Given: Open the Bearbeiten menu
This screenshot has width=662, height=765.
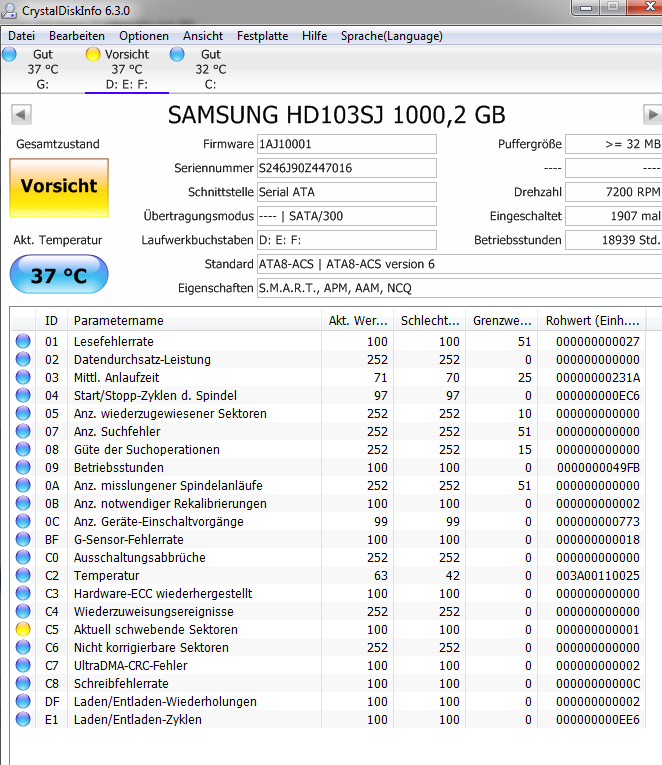Looking at the screenshot, I should click(x=77, y=36).
